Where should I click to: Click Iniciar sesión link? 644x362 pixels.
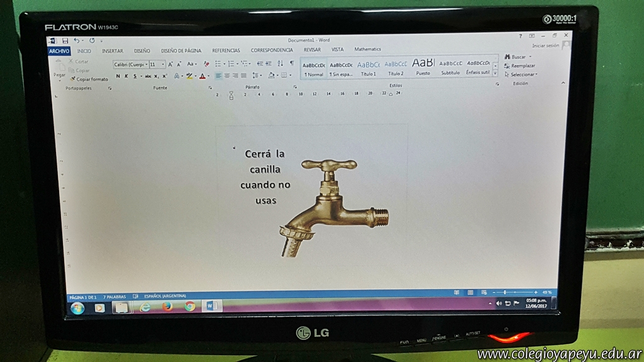(545, 45)
